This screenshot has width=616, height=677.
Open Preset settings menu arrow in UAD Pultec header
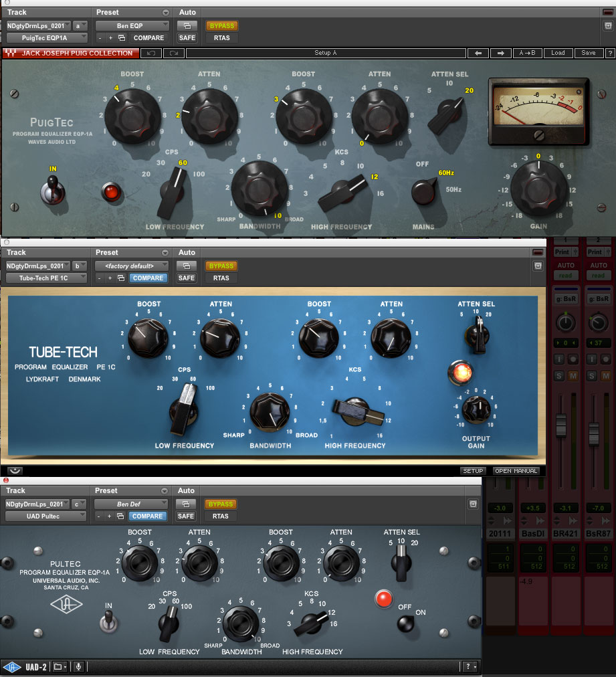point(164,491)
